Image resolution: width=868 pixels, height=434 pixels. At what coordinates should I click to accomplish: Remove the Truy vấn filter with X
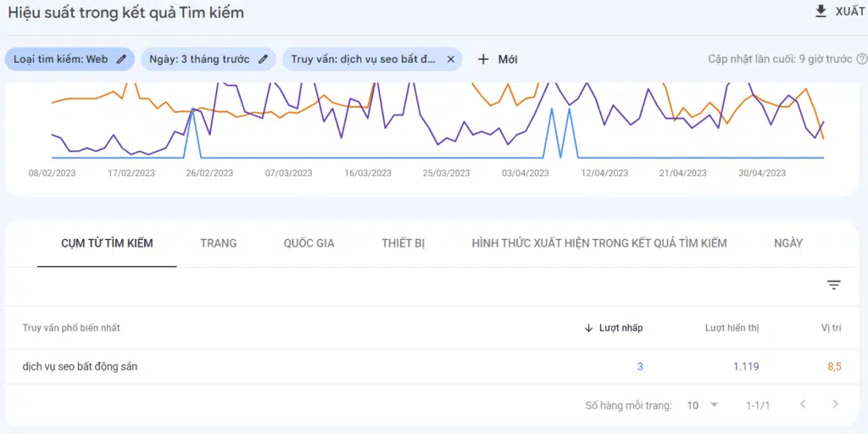(x=451, y=59)
